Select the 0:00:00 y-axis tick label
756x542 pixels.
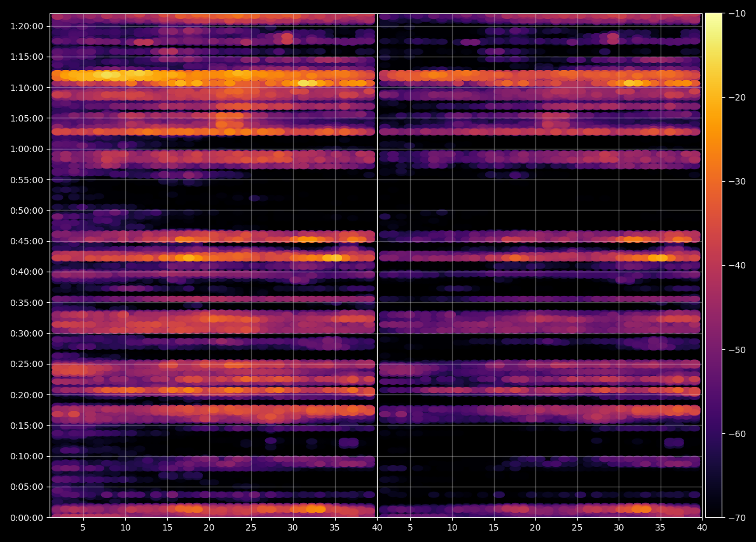[x=27, y=518]
